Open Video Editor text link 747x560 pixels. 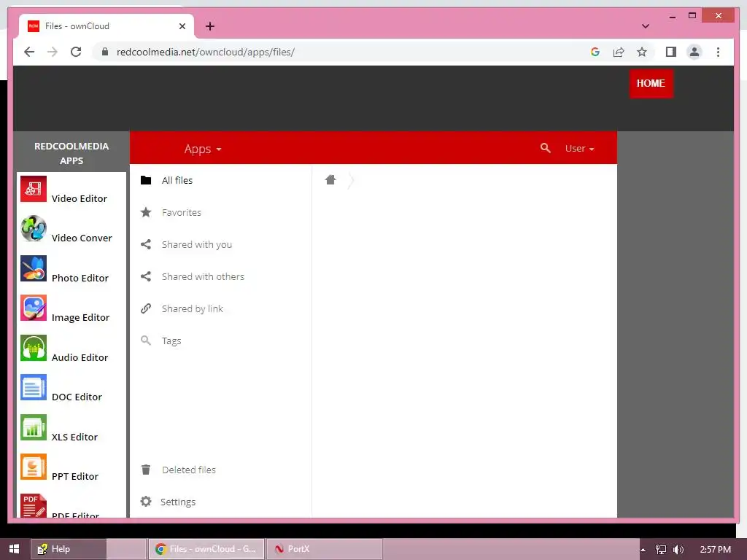(x=79, y=198)
